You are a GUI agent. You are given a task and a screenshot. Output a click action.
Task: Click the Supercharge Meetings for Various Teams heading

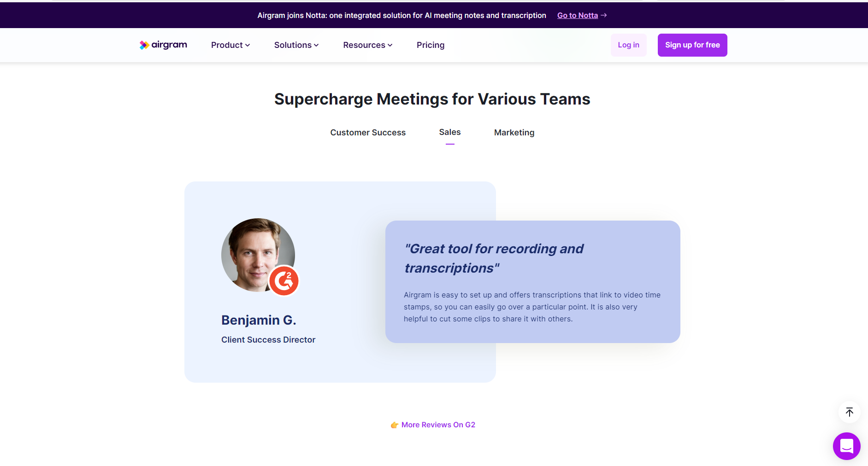[x=432, y=99]
